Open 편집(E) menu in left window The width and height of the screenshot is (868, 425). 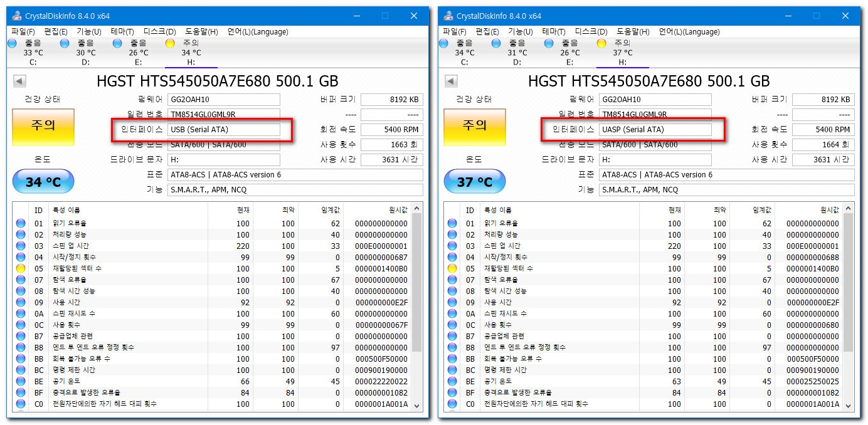point(56,31)
